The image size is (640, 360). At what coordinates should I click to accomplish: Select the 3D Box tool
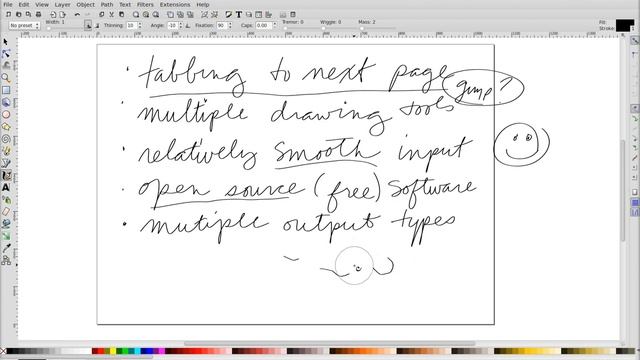(x=6, y=102)
